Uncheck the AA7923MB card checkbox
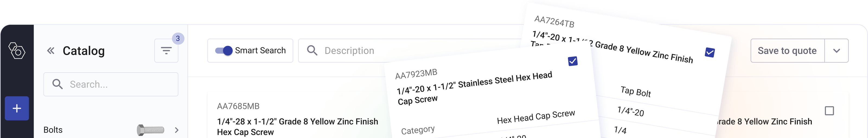Screen dimensions: 868x138 pos(573,61)
